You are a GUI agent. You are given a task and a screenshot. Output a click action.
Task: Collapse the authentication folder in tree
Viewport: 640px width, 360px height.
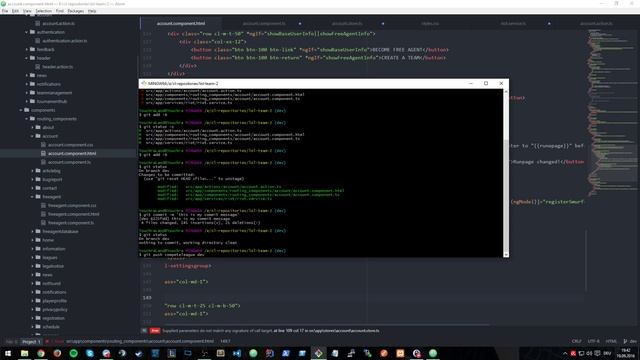pos(27,32)
